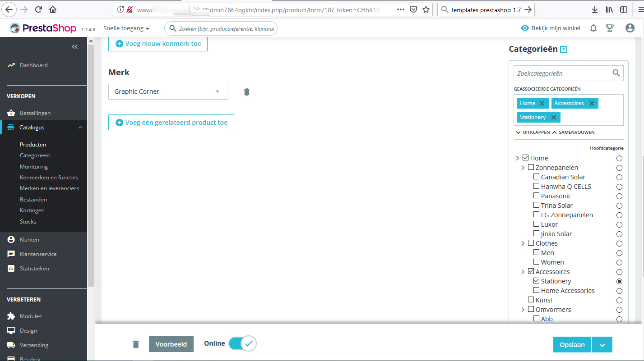
Task: Click Uitklappen to expand all categories
Action: (x=533, y=133)
